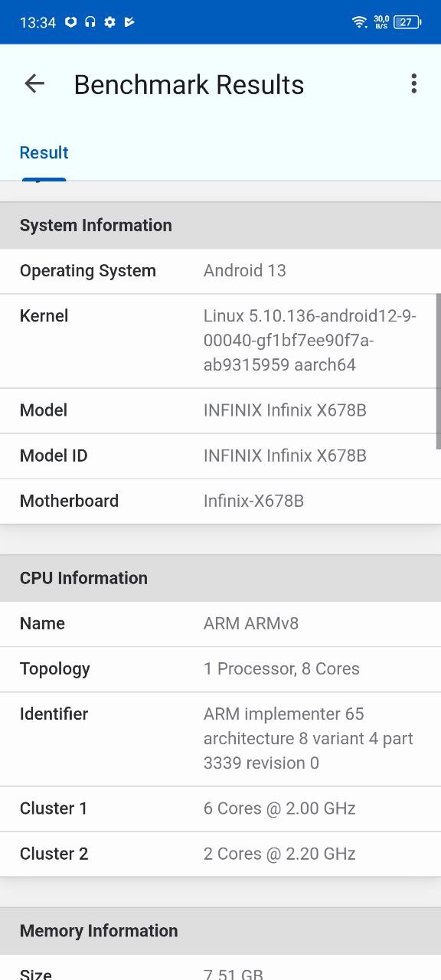Tap the Wi-Fi status icon
Screen dimensions: 441x980
[x=360, y=22]
